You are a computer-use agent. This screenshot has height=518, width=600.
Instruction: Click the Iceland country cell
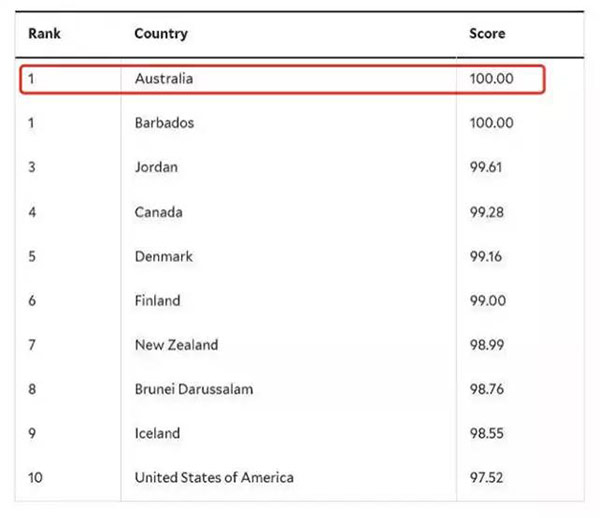(x=157, y=433)
